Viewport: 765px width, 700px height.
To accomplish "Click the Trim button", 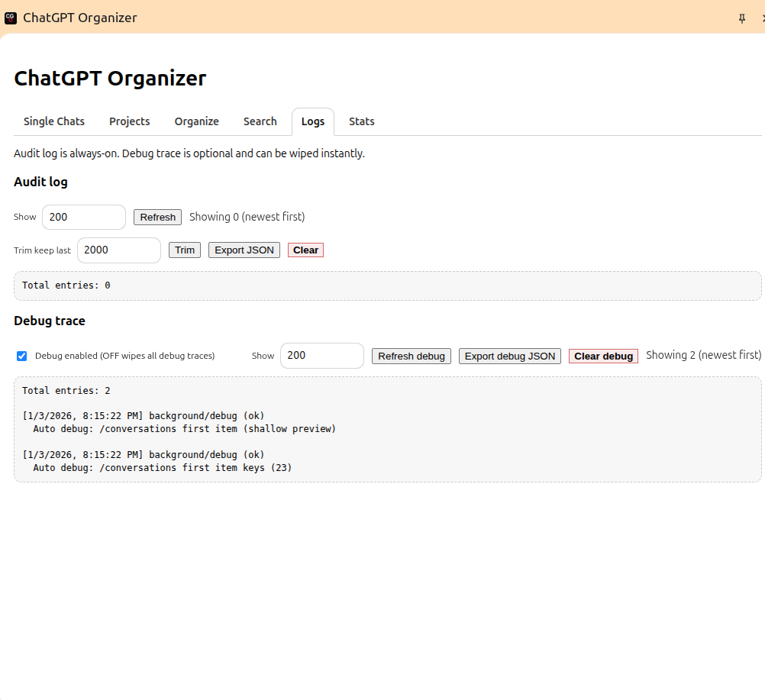I will (x=185, y=250).
